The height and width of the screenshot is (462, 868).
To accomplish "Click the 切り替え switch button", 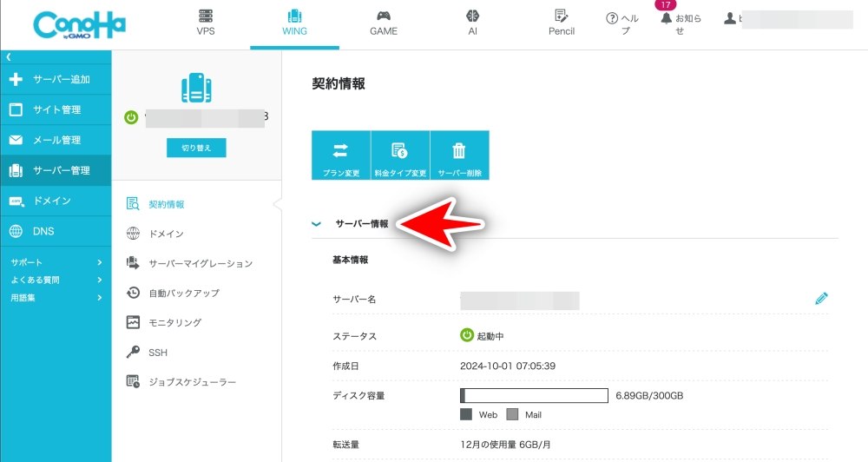I will [196, 148].
